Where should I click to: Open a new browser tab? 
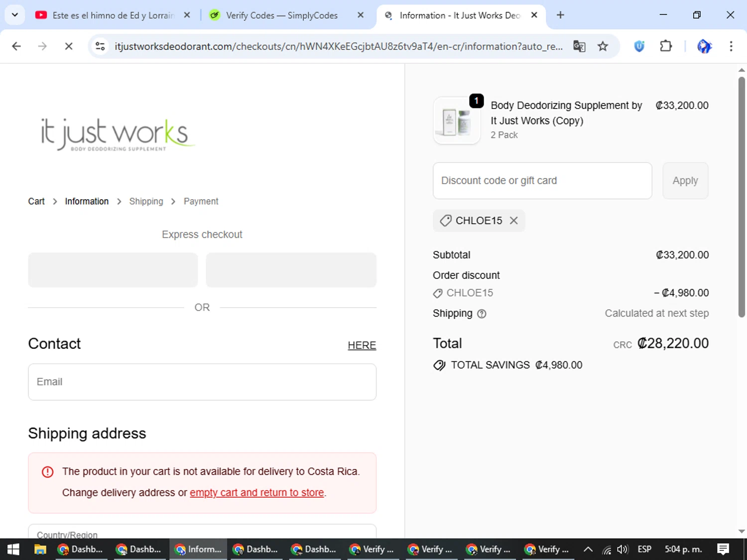(x=560, y=15)
